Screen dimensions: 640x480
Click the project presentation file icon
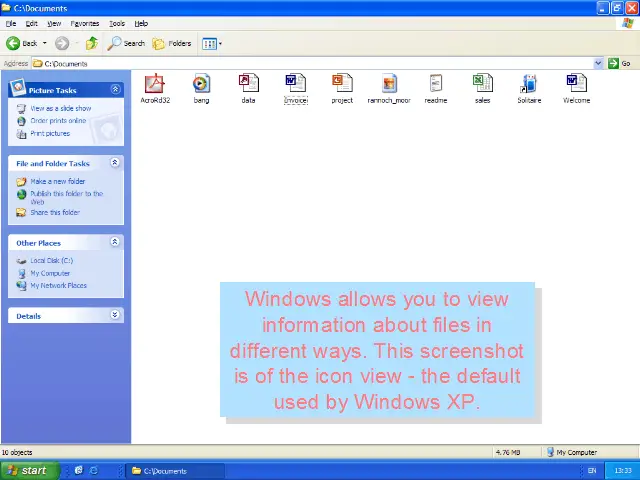pos(342,84)
